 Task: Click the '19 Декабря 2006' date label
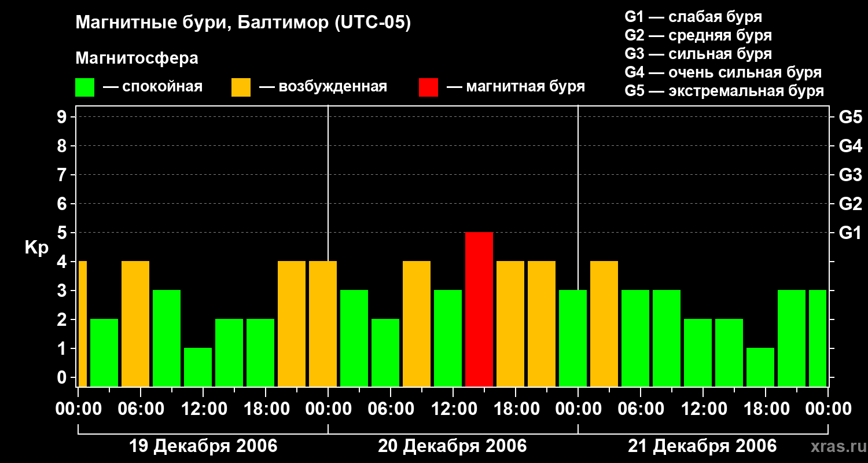203,446
